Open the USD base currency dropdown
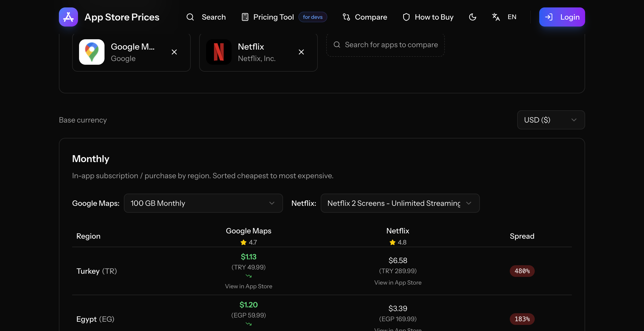The height and width of the screenshot is (331, 644). (x=551, y=120)
